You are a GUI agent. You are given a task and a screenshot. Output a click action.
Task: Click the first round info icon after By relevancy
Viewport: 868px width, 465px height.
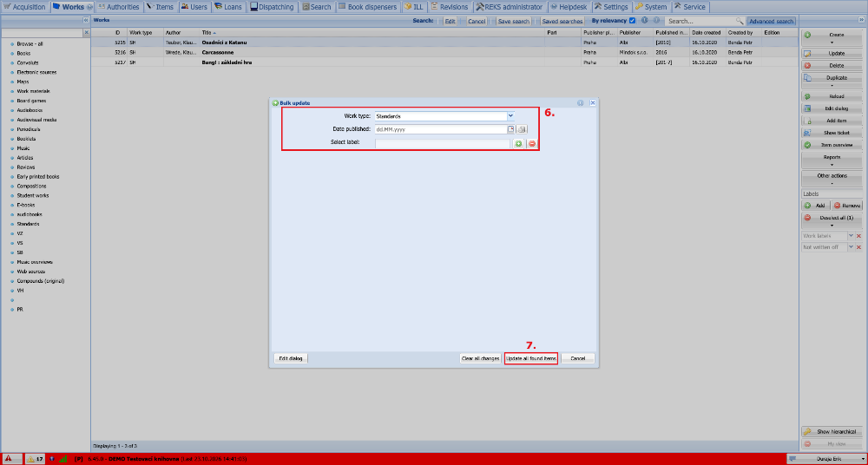pyautogui.click(x=644, y=21)
